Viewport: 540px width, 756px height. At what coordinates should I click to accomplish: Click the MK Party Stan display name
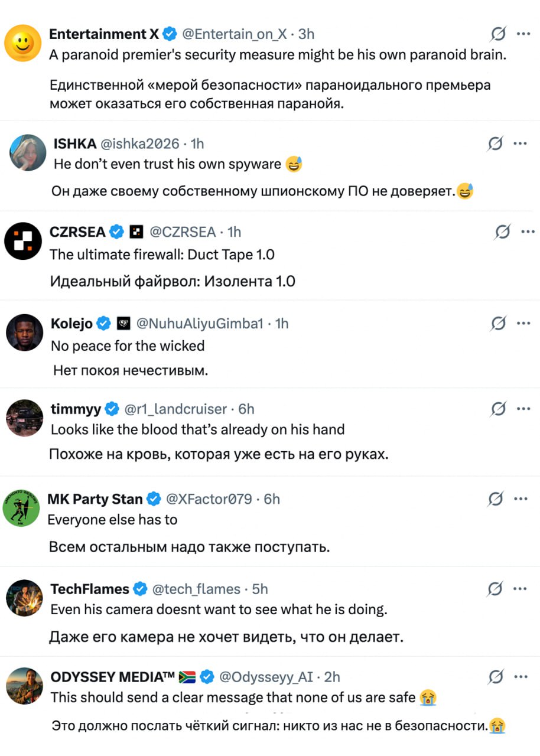pyautogui.click(x=95, y=499)
